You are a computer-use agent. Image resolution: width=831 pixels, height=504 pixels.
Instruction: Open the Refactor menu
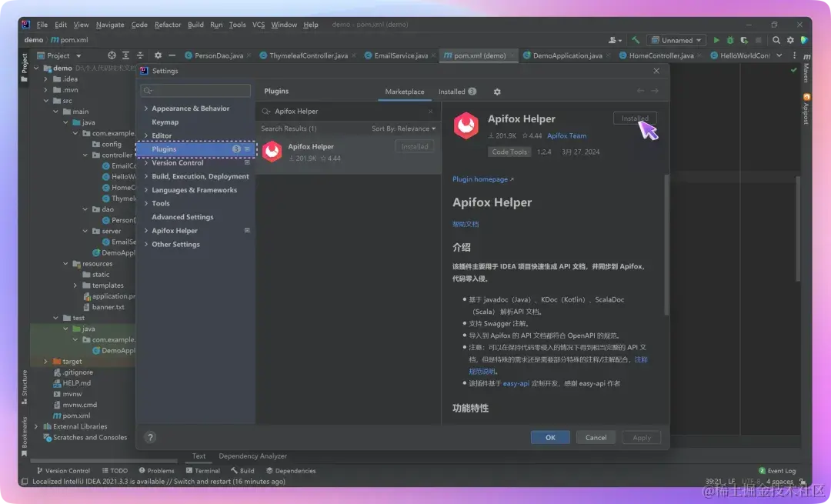[x=168, y=25]
